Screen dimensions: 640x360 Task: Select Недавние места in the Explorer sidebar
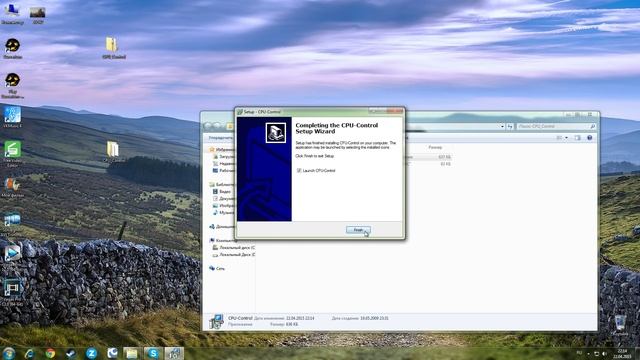(224, 164)
